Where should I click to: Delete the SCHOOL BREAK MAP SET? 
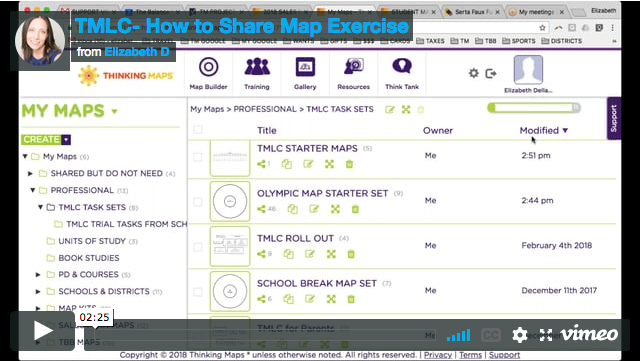(x=351, y=299)
